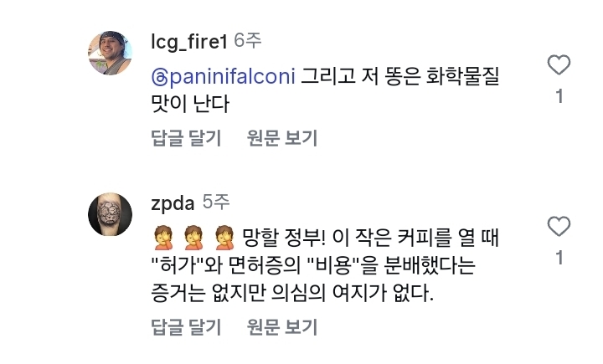Click the third facepalm emoji
The height and width of the screenshot is (364, 603).
[223, 238]
